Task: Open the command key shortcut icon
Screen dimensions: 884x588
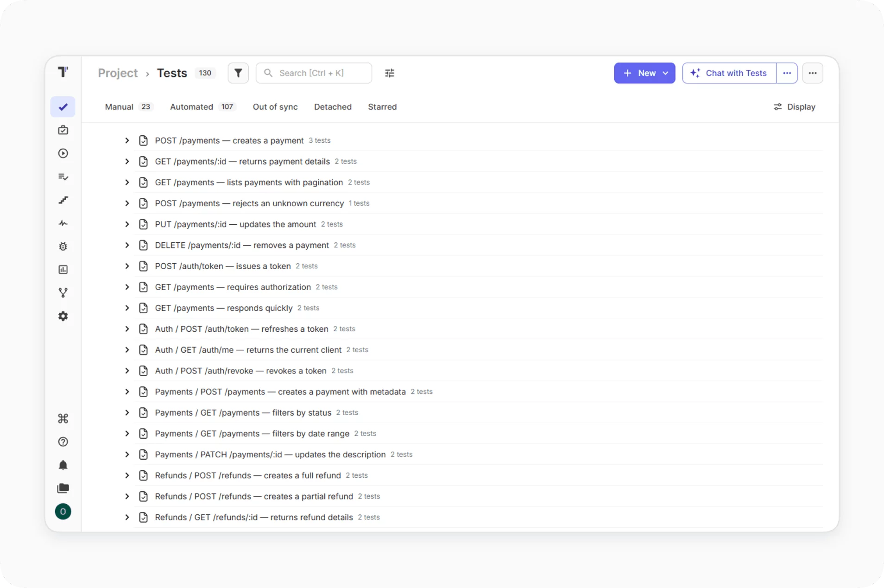Action: click(63, 418)
